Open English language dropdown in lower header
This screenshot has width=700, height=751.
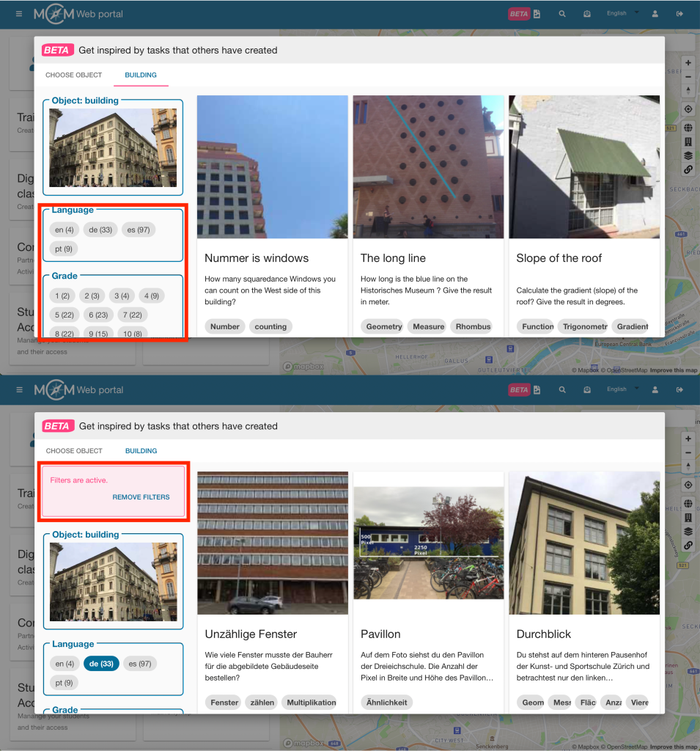click(623, 389)
